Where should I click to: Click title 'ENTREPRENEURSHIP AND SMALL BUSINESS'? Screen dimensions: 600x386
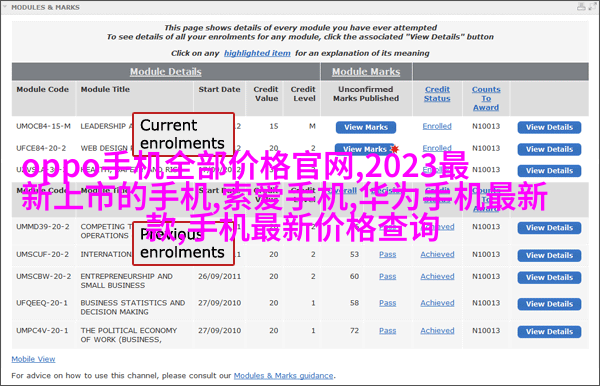pyautogui.click(x=126, y=281)
